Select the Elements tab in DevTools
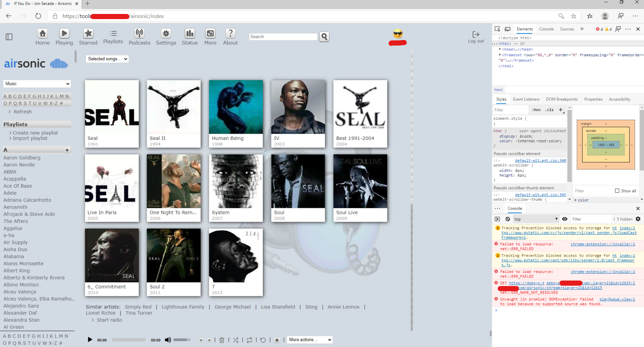Screen dimensions: 644x347 [525, 29]
